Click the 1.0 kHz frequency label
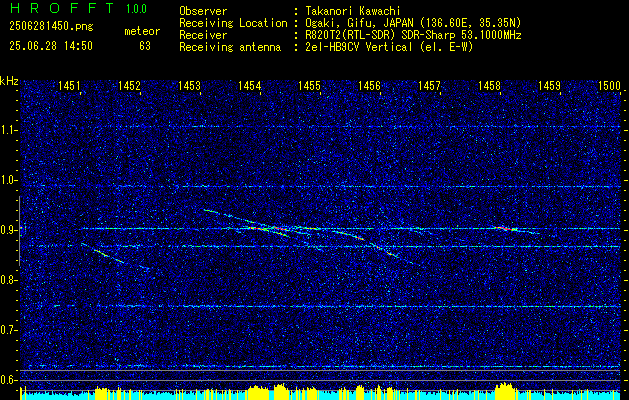The image size is (629, 400). (x=8, y=180)
